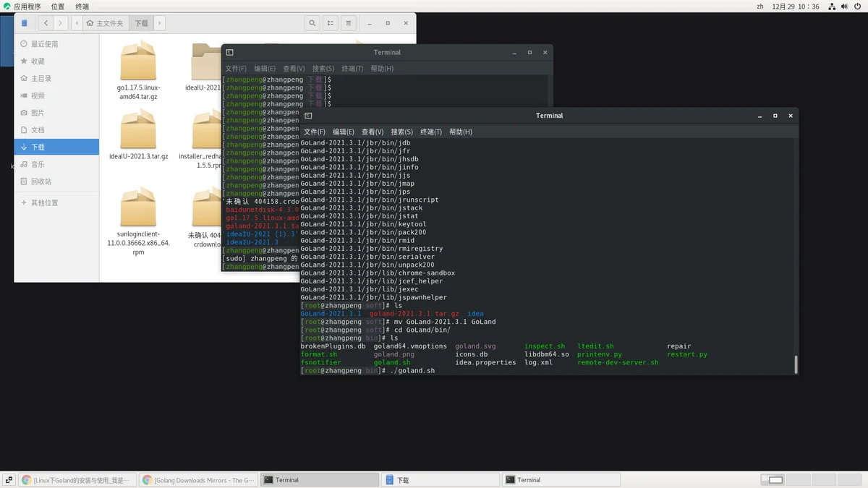Switch input method via zh indicator
The image size is (868, 488).
pos(760,7)
